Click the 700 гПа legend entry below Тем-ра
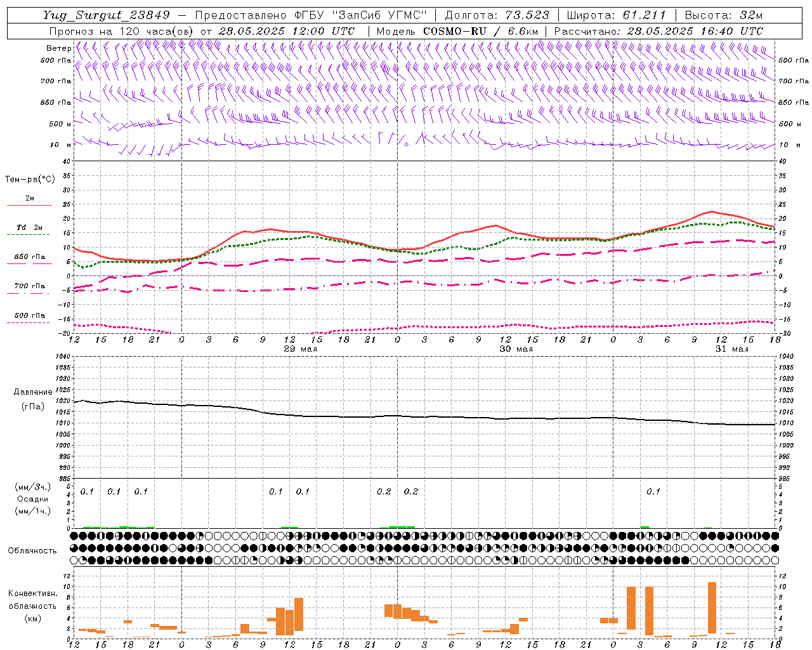The image size is (812, 650). 29,289
